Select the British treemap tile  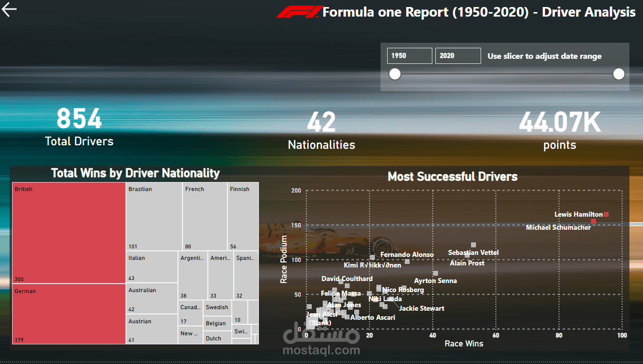69,233
